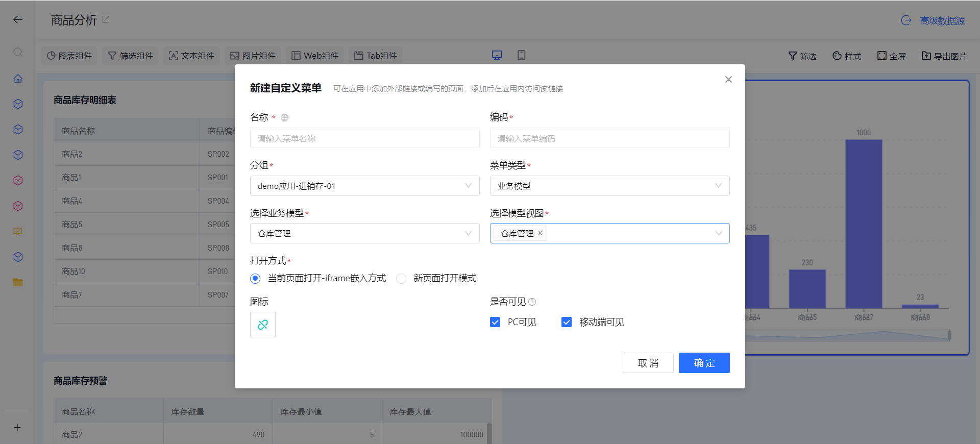Viewport: 980px width, 444px height.
Task: Switch to desktop preview icon
Action: pyautogui.click(x=497, y=55)
